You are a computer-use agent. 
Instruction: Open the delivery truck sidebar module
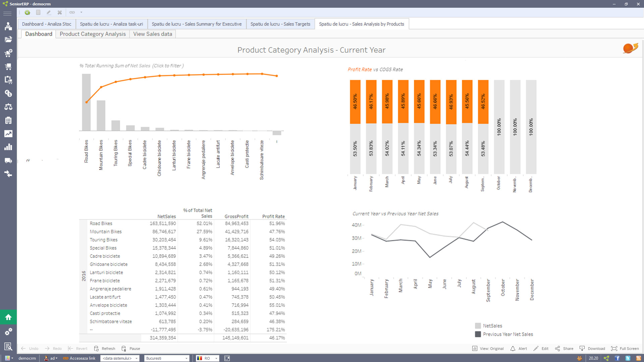coord(8,161)
